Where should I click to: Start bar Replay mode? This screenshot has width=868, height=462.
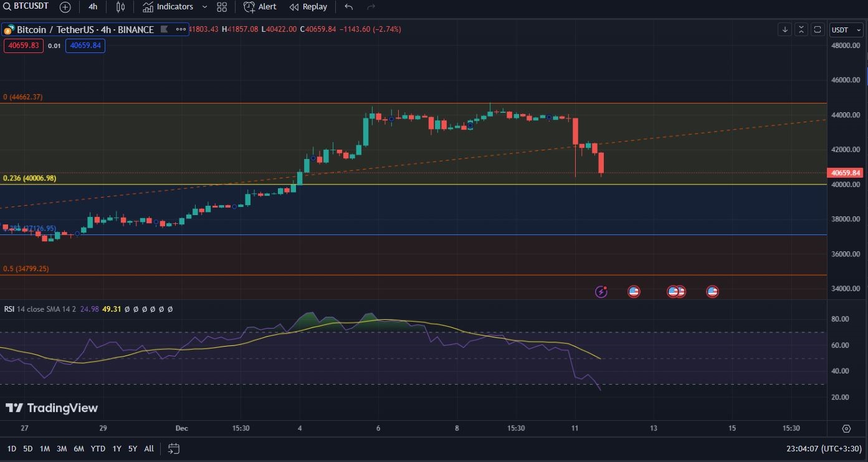click(308, 7)
